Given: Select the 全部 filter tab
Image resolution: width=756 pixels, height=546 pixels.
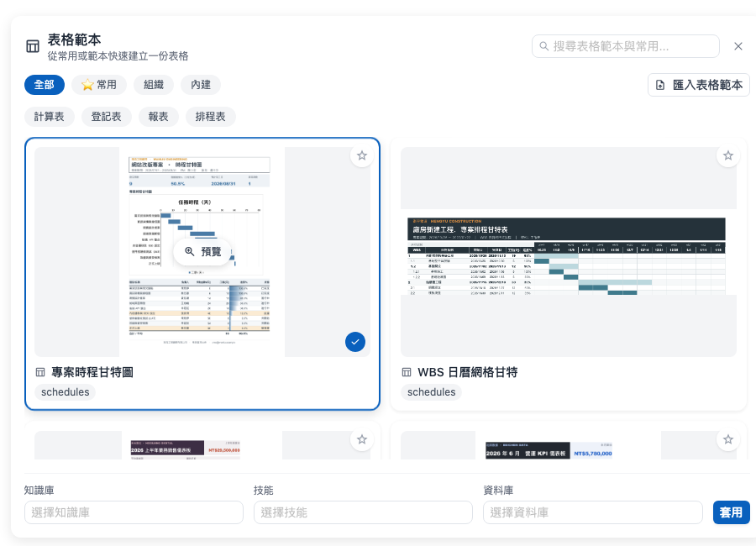Looking at the screenshot, I should (x=45, y=85).
